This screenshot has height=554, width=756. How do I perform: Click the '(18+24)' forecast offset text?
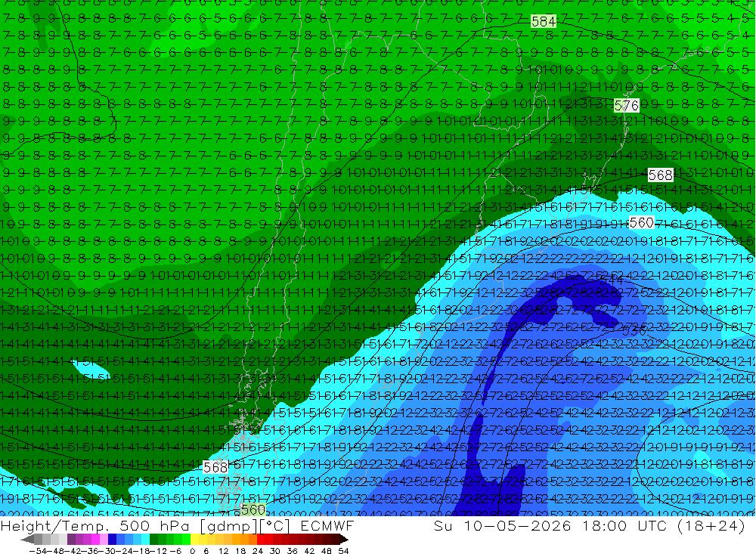(x=711, y=525)
